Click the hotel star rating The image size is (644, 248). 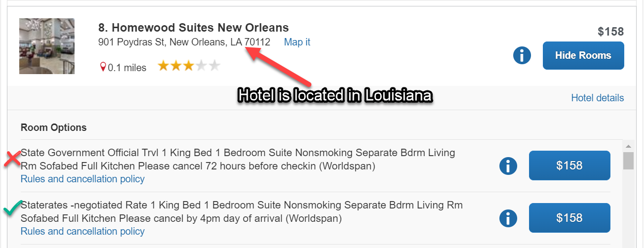(x=189, y=66)
